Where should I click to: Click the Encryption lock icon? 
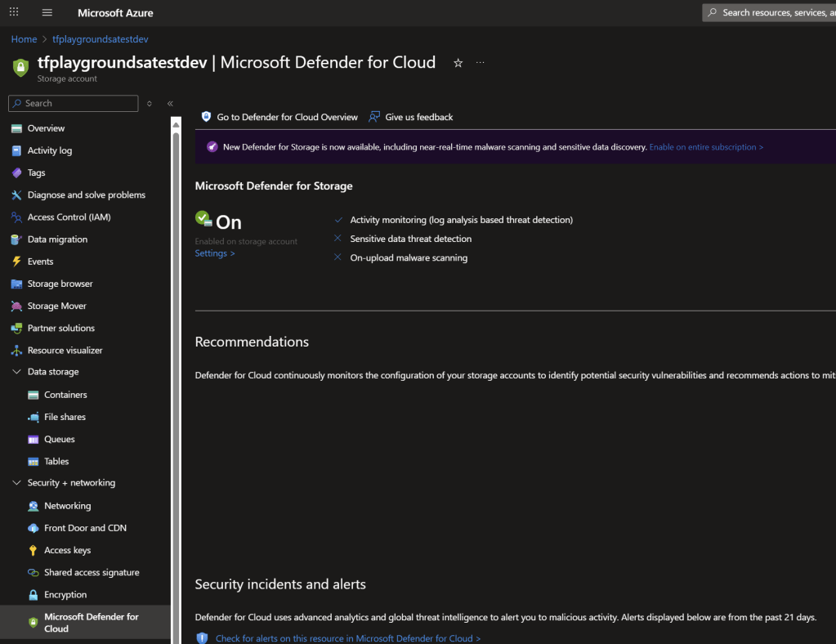coord(34,595)
